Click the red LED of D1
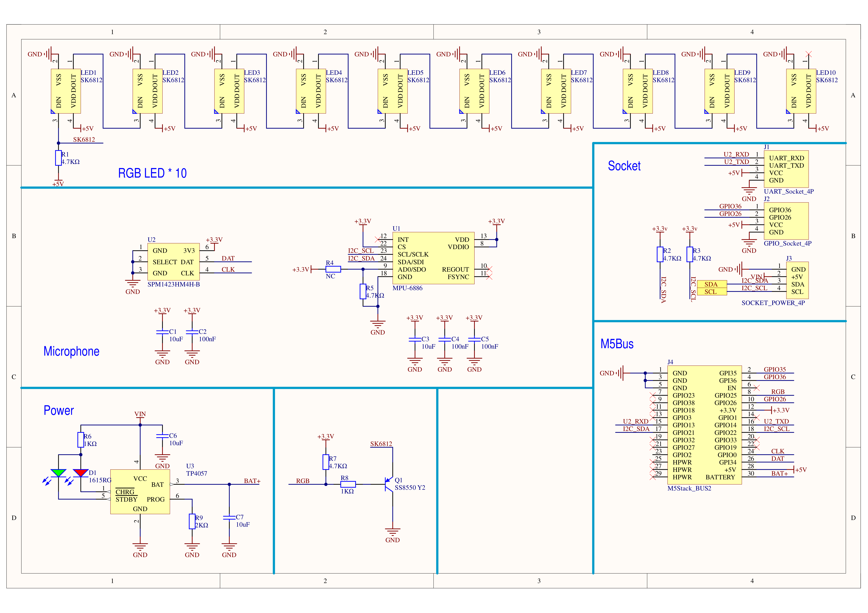Screen dimensions: 868x613 81,473
